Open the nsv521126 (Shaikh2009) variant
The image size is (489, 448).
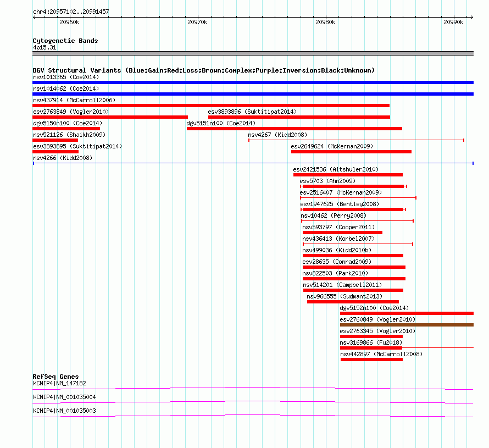pos(55,140)
